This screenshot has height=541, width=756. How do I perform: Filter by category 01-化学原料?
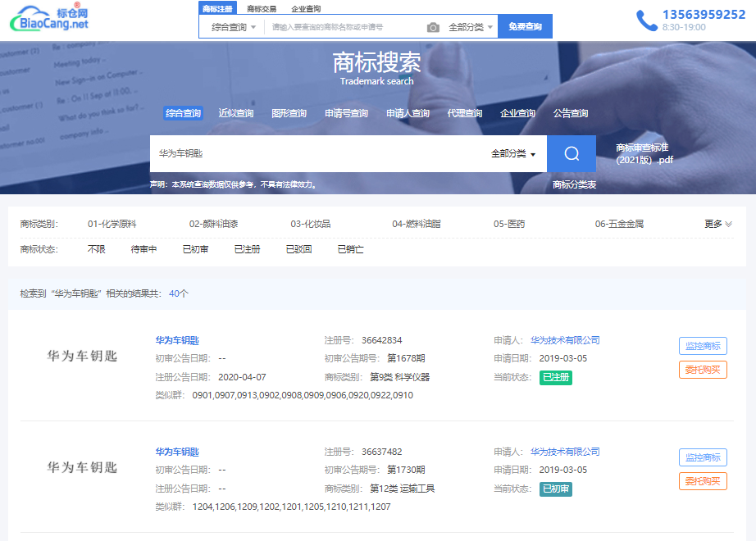click(112, 224)
